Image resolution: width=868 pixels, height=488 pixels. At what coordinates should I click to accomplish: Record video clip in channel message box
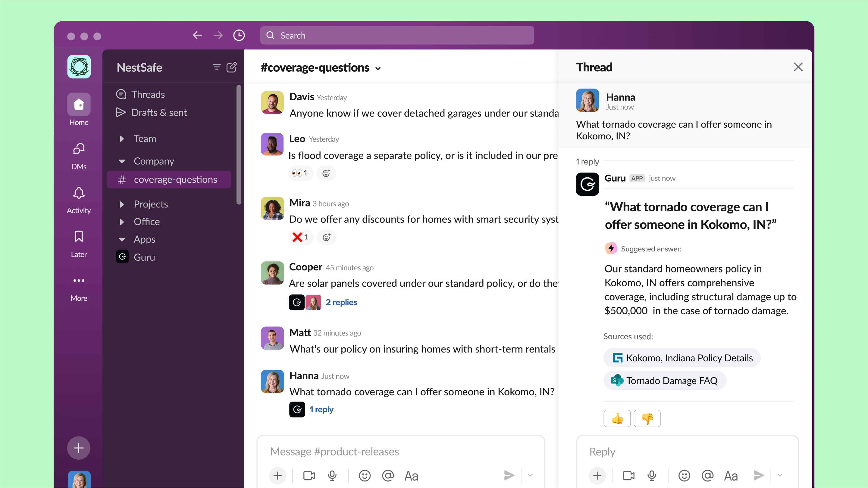pyautogui.click(x=309, y=476)
